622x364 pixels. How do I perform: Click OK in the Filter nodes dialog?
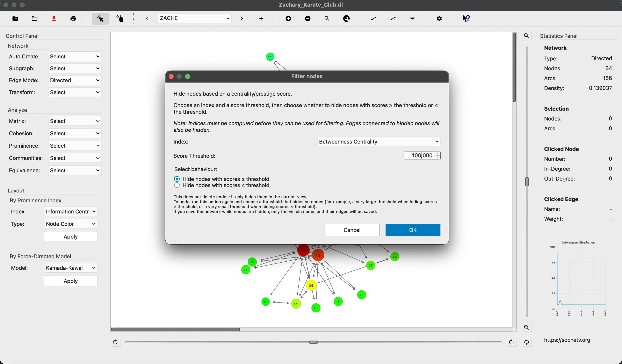click(412, 230)
